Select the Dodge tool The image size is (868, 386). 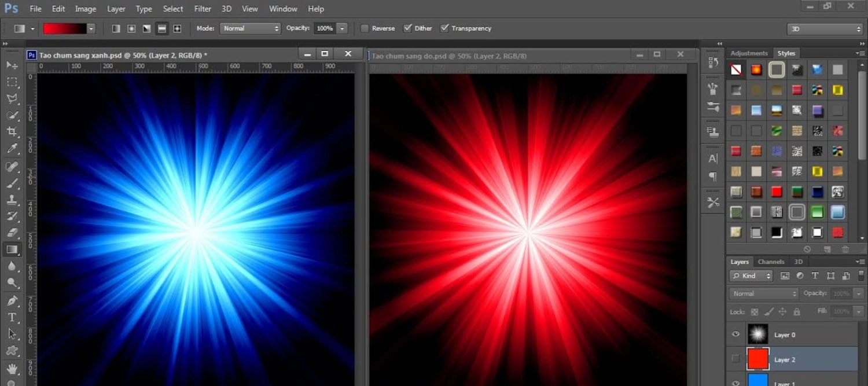[12, 283]
